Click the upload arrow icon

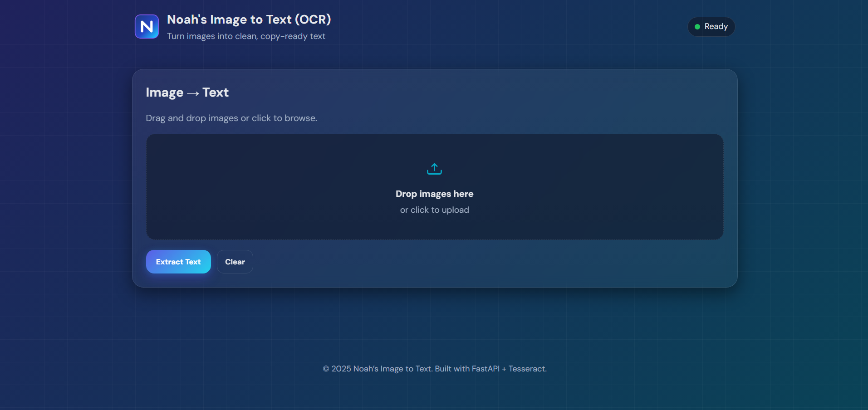(434, 169)
